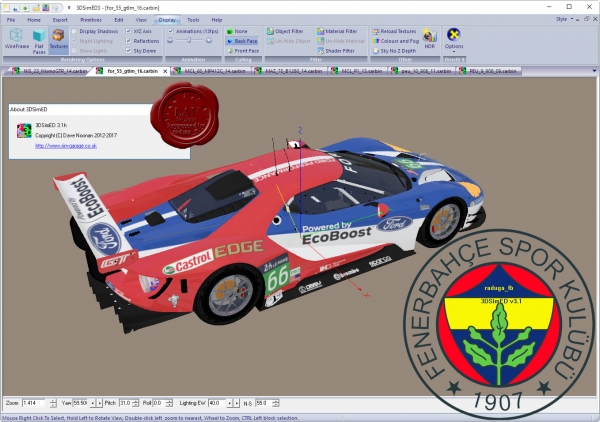Open the Home ribbon tab
The width and height of the screenshot is (600, 422).
[x=34, y=20]
